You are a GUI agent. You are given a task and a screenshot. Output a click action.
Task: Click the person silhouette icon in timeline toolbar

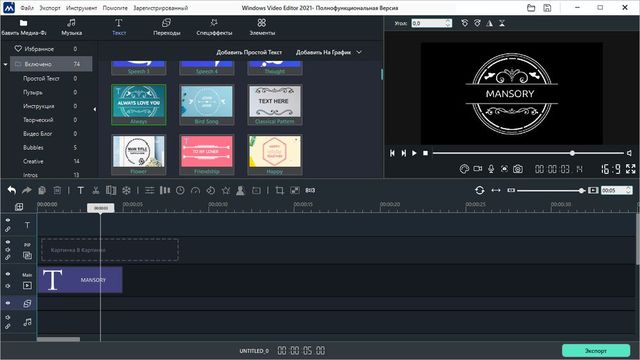coord(240,190)
